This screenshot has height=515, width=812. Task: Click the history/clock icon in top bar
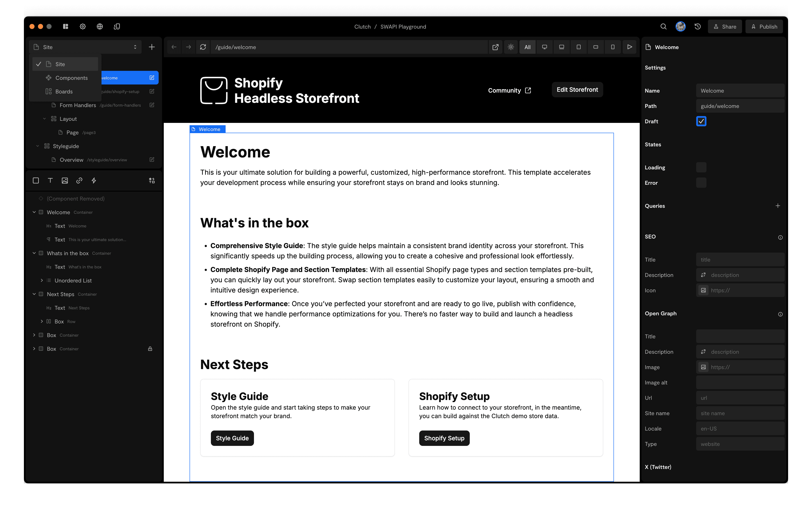(697, 26)
